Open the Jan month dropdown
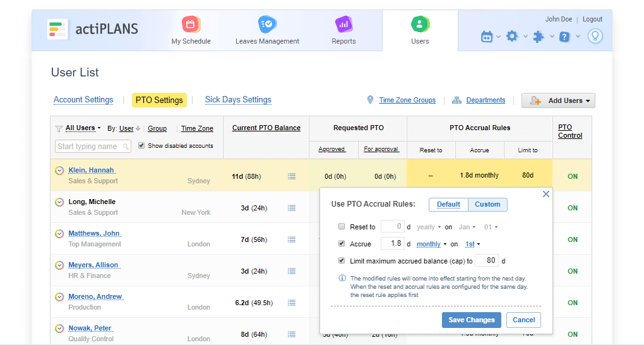644x345 pixels. coord(467,227)
